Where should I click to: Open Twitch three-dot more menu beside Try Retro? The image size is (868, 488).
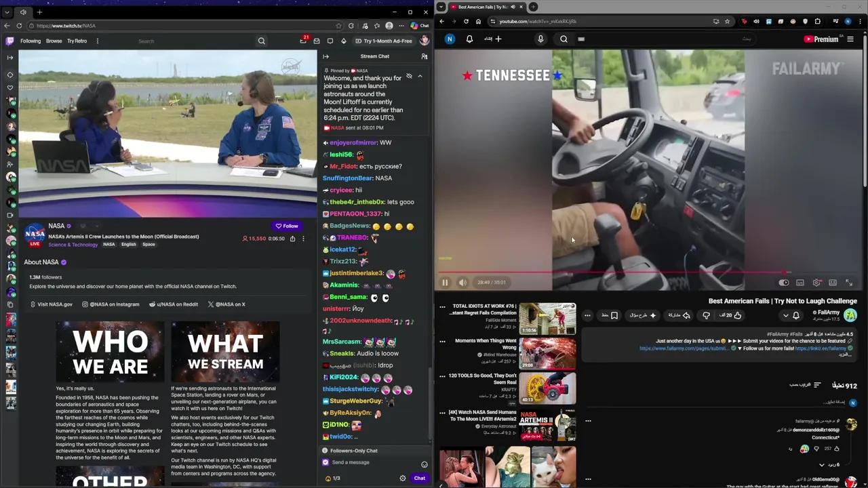tap(97, 41)
